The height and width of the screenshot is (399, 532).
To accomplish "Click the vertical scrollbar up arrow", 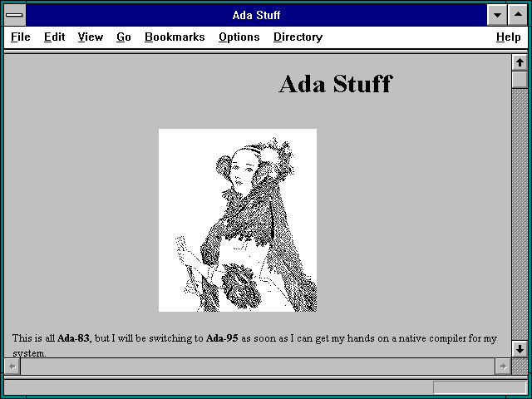I will coord(520,62).
